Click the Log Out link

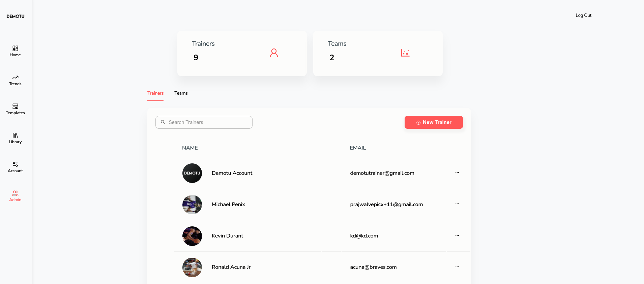[583, 15]
